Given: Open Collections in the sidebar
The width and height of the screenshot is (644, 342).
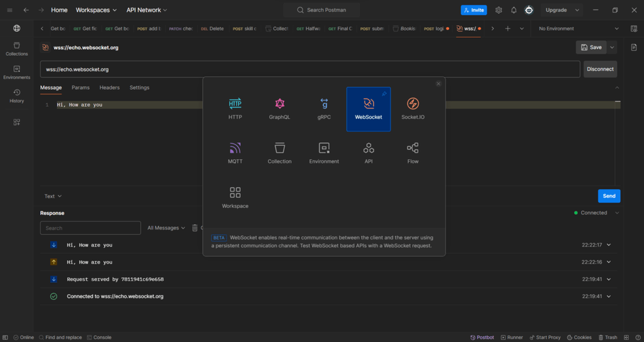Looking at the screenshot, I should (17, 49).
